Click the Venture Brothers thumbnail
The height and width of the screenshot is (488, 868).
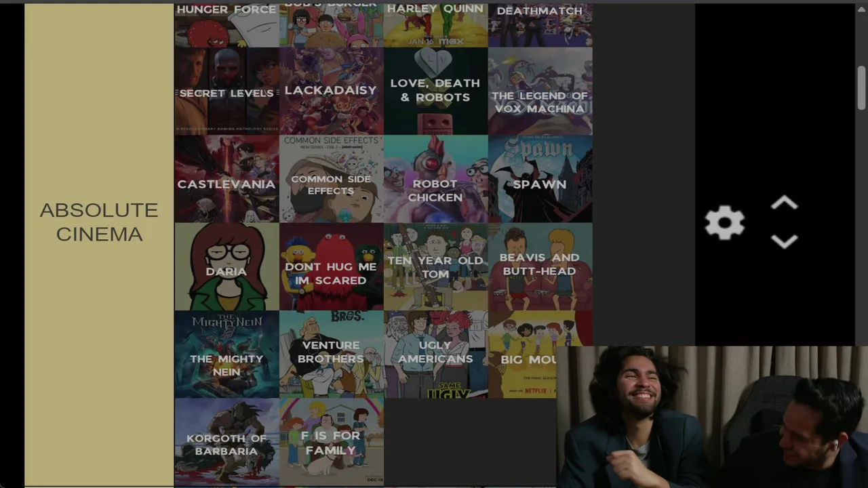point(331,354)
